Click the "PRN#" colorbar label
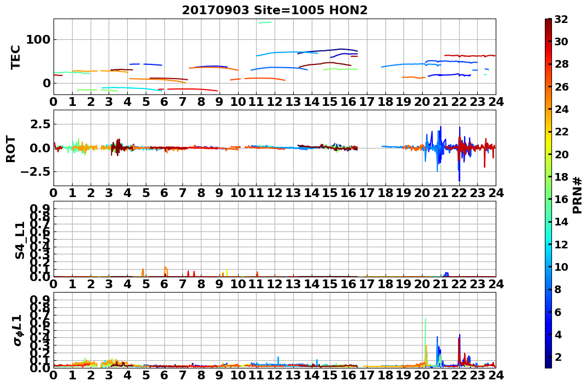 tap(578, 195)
